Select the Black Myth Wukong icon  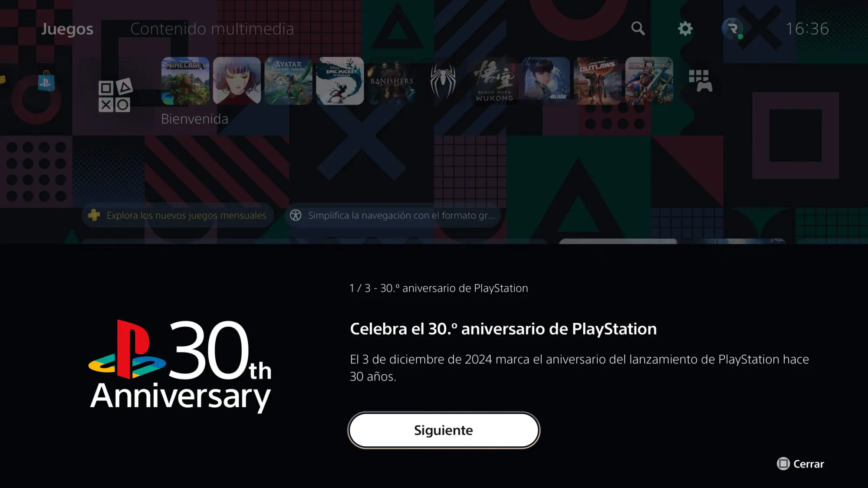(495, 81)
